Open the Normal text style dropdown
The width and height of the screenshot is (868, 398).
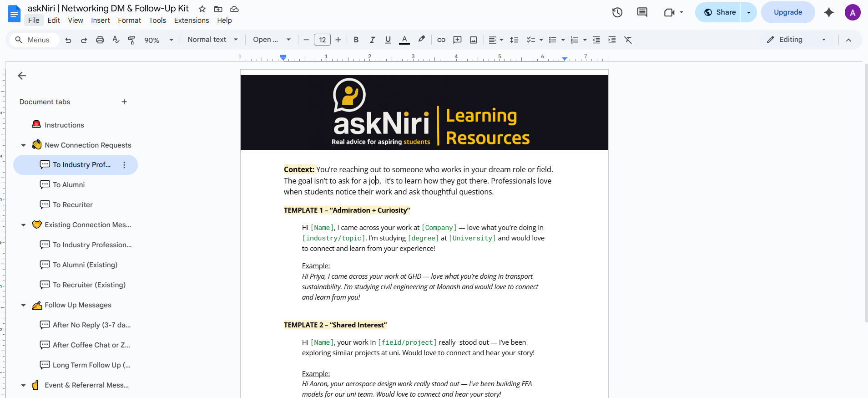click(213, 40)
